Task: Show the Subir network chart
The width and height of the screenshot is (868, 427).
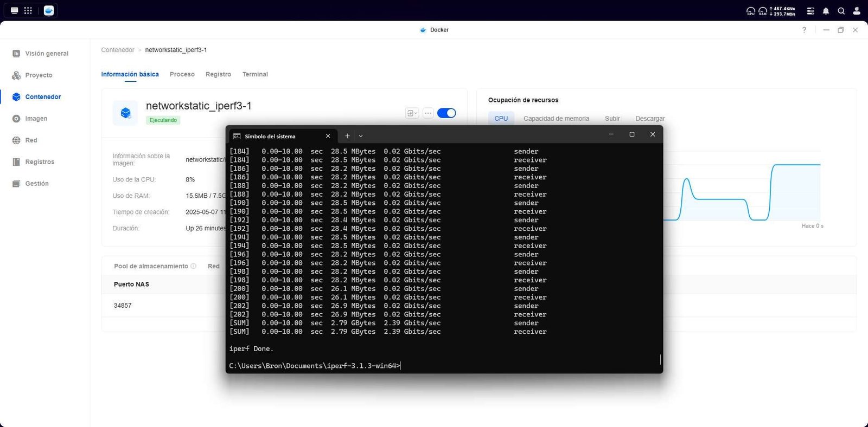Action: pyautogui.click(x=612, y=119)
